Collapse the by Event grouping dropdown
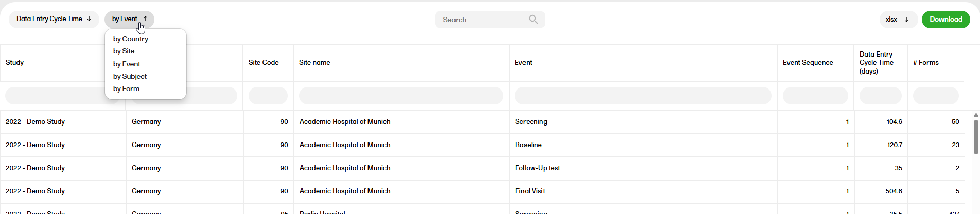 pos(129,19)
